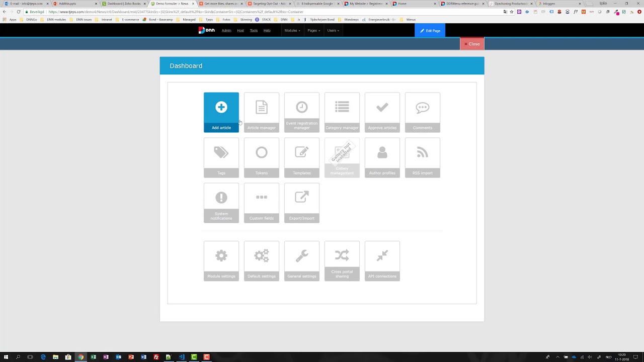Open PowerPoint from the taskbar

(x=131, y=357)
